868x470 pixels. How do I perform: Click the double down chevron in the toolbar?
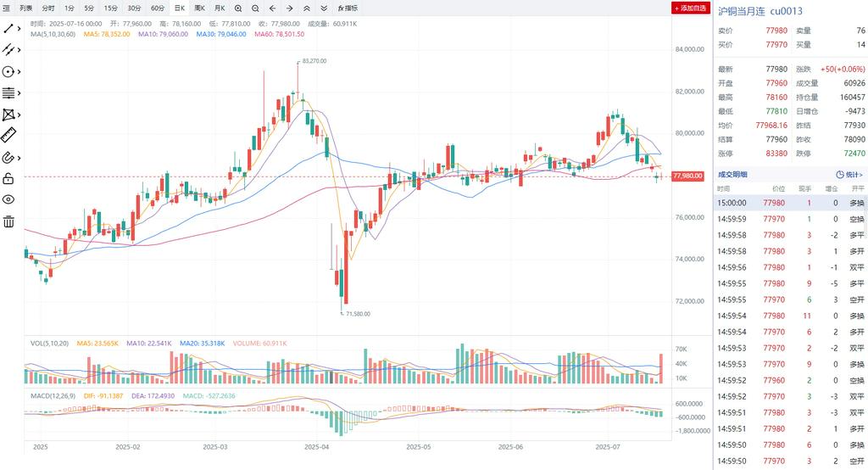tap(324, 8)
